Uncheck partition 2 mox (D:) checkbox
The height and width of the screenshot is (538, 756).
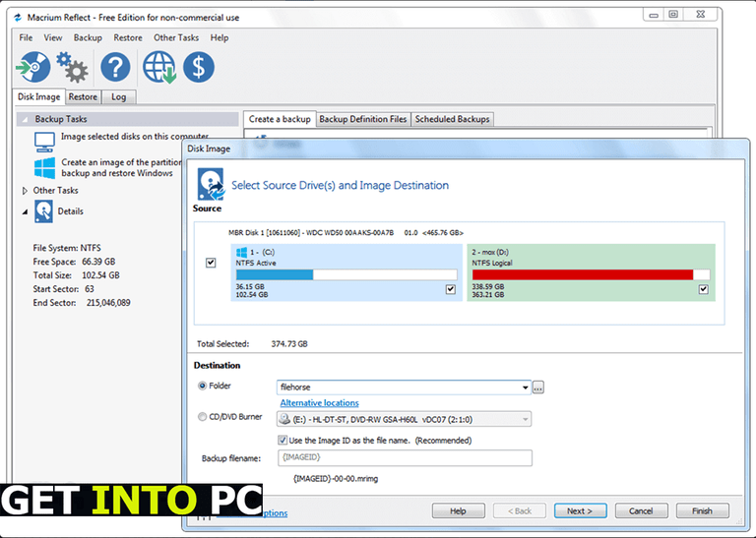point(704,289)
